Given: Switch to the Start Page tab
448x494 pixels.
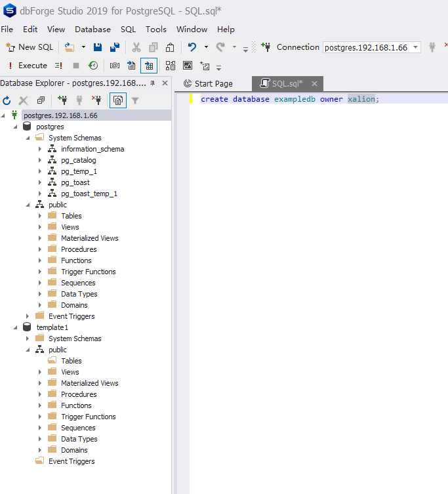Looking at the screenshot, I should [208, 84].
